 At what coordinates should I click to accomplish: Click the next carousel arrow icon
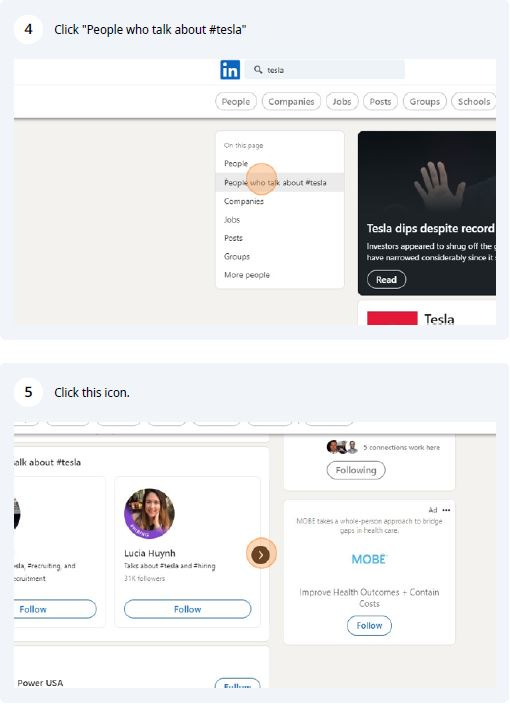[261, 554]
